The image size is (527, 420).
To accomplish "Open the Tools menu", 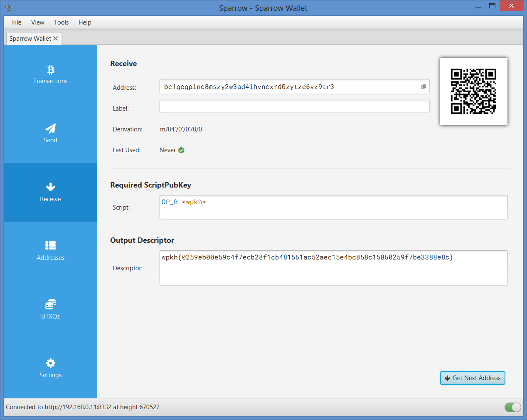I will point(61,22).
